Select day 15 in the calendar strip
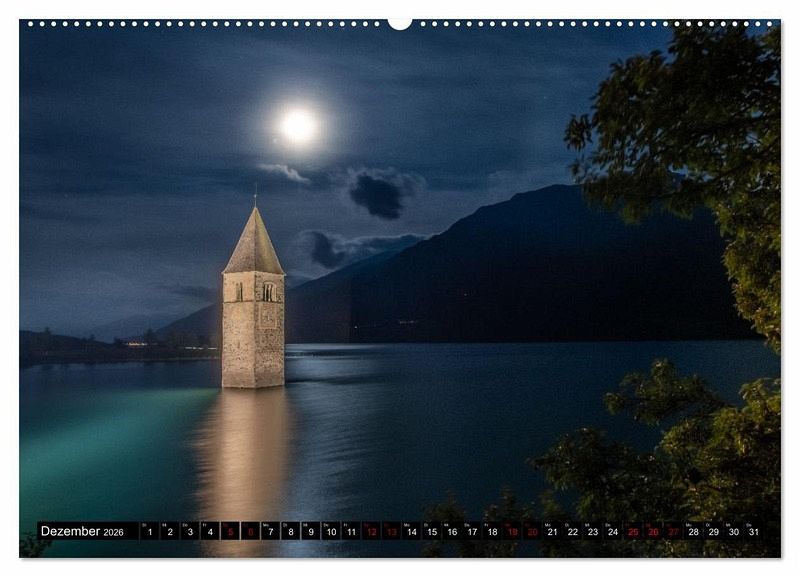Viewport: 800px width, 577px height. pos(432,531)
